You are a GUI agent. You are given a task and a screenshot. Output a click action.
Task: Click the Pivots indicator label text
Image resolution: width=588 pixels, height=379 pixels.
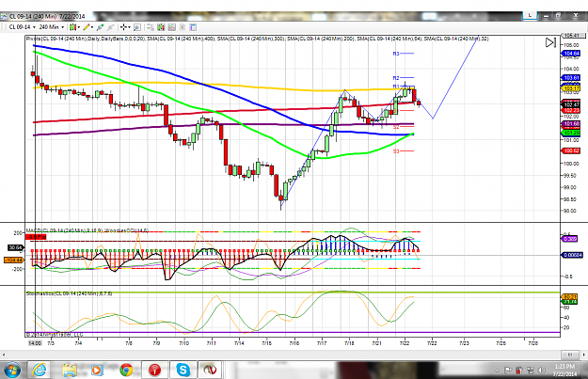[x=87, y=39]
